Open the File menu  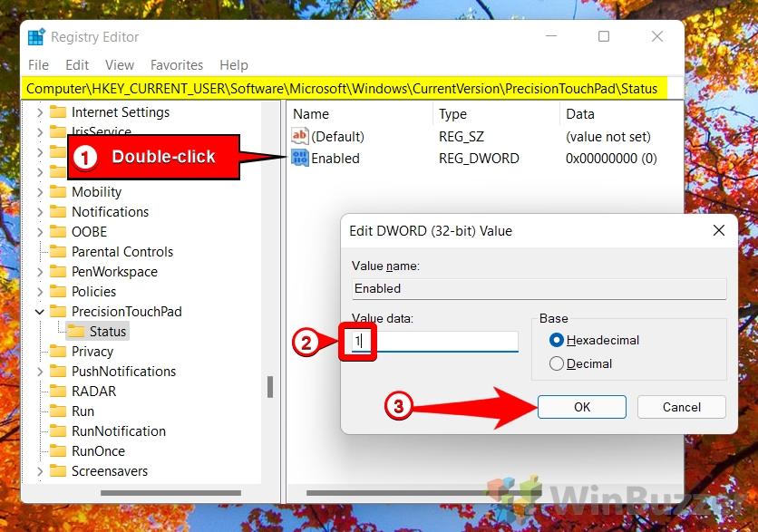pos(38,64)
